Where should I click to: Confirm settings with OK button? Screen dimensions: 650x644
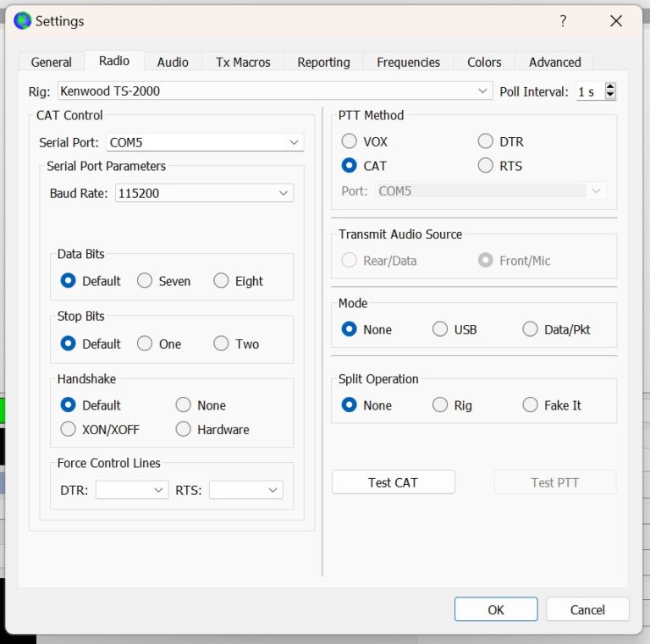point(495,609)
